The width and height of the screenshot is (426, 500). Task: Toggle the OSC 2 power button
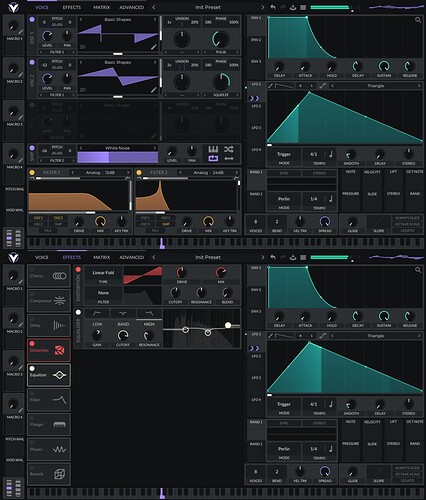[x=32, y=62]
